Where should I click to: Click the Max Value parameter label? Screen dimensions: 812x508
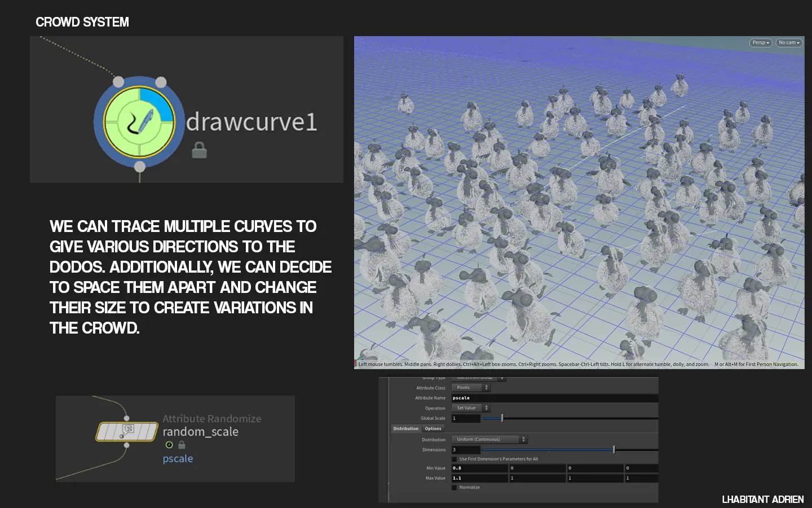[435, 478]
